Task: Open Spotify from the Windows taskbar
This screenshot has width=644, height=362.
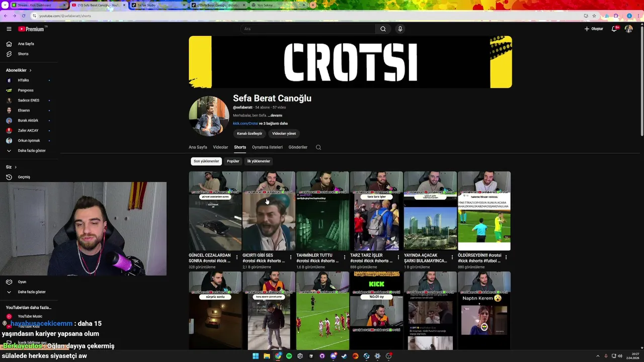Action: pos(289,356)
